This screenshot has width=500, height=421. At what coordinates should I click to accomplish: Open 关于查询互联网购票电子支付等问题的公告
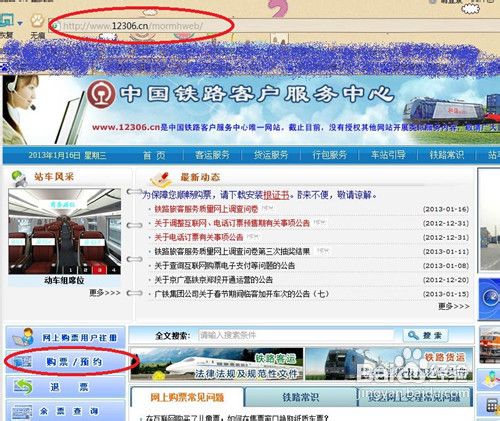point(225,266)
